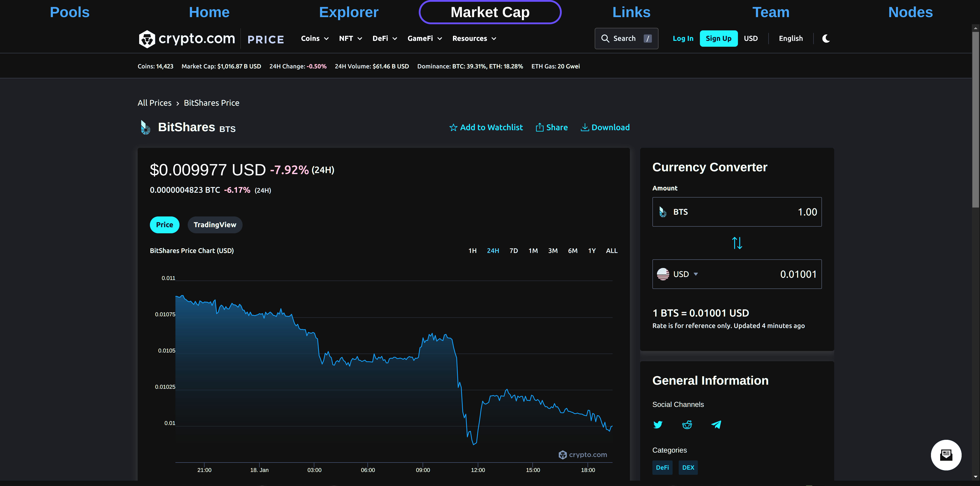Viewport: 980px width, 486px height.
Task: Click the Add to Watchlist star
Action: pyautogui.click(x=453, y=128)
